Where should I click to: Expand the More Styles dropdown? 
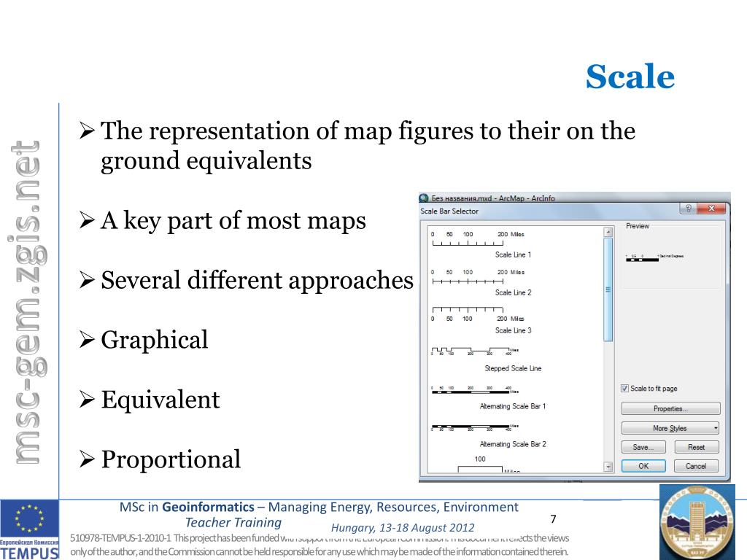click(x=670, y=427)
